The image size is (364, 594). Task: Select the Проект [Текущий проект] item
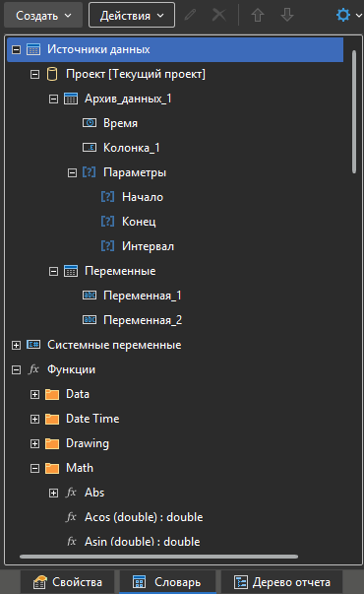136,74
